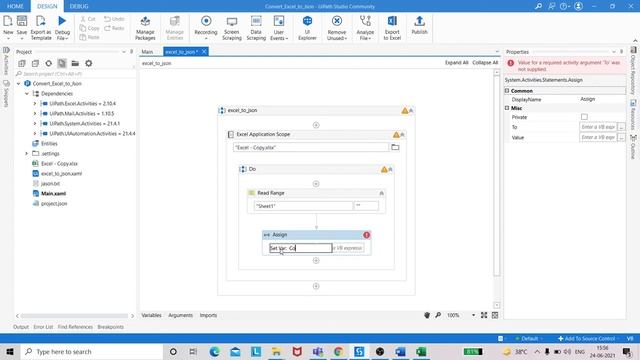The width and height of the screenshot is (640, 360).
Task: Open Data Scraping wizard
Action: click(256, 28)
